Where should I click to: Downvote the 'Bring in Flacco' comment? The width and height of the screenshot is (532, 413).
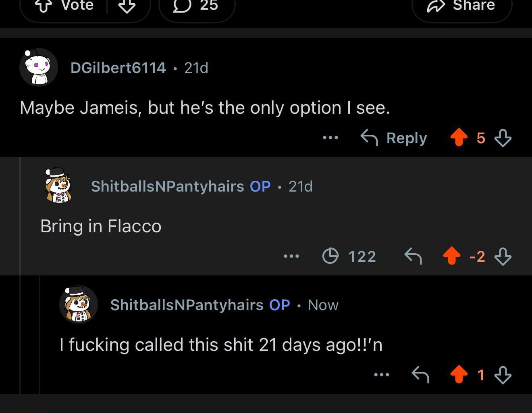[503, 256]
